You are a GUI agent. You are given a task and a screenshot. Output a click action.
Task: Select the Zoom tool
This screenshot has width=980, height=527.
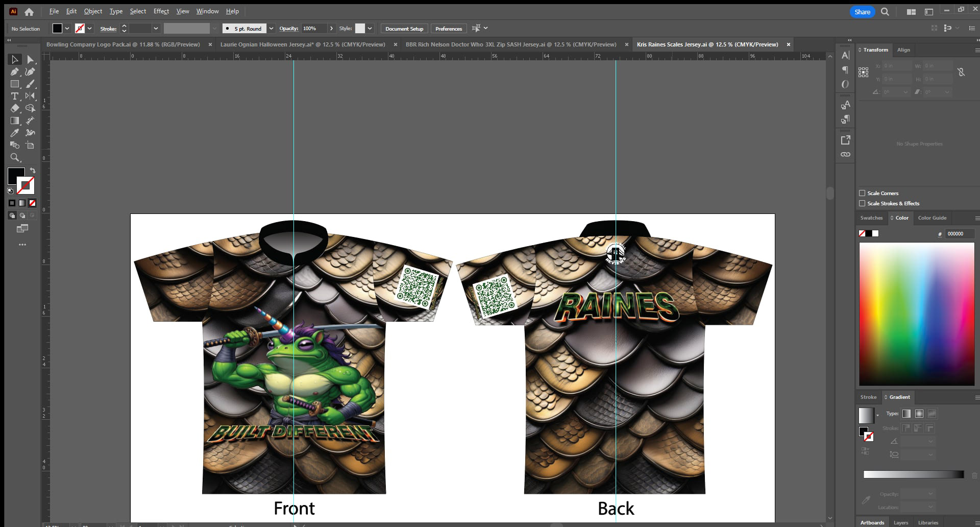pyautogui.click(x=15, y=157)
